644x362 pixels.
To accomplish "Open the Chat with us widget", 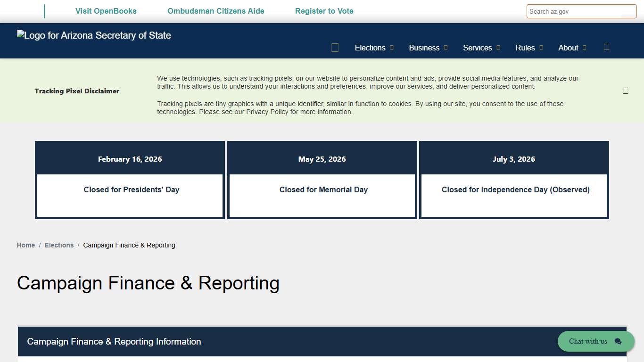I will pos(588,341).
